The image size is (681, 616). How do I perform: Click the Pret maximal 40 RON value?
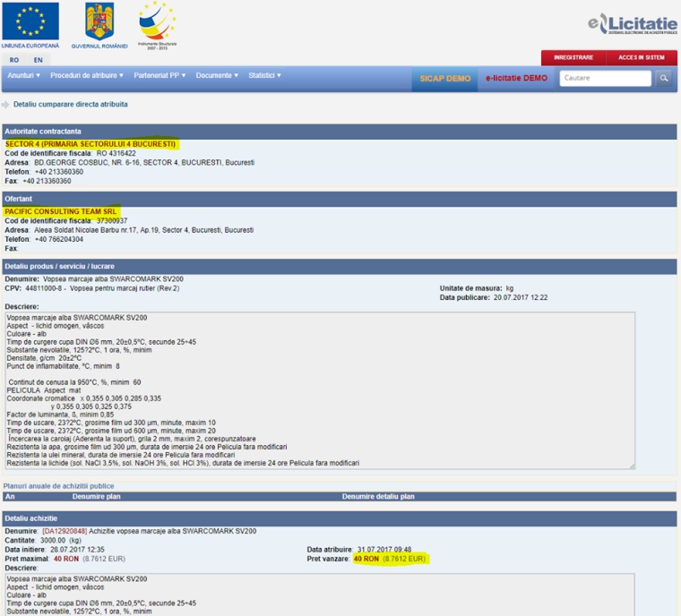[66, 559]
